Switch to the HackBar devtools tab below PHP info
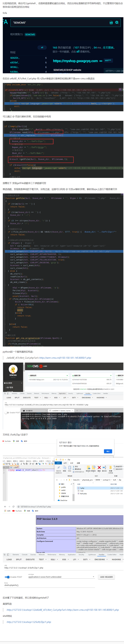Viewport: 124px width, 644px height. pos(101,554)
